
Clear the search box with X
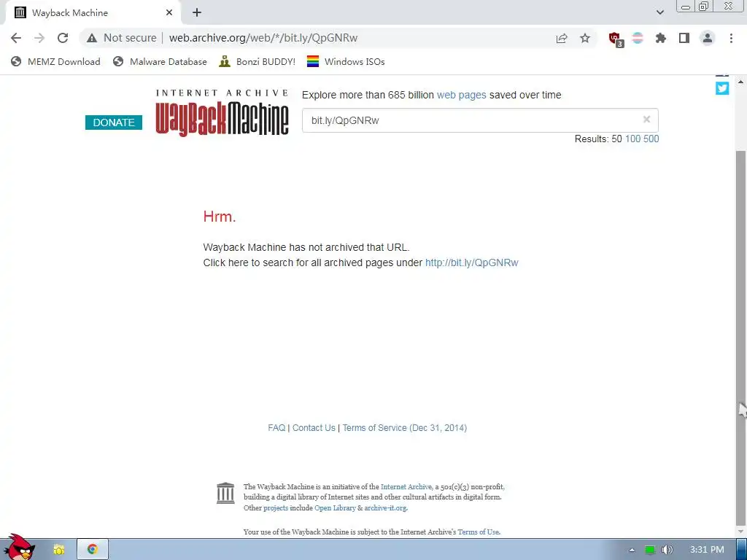coord(646,120)
